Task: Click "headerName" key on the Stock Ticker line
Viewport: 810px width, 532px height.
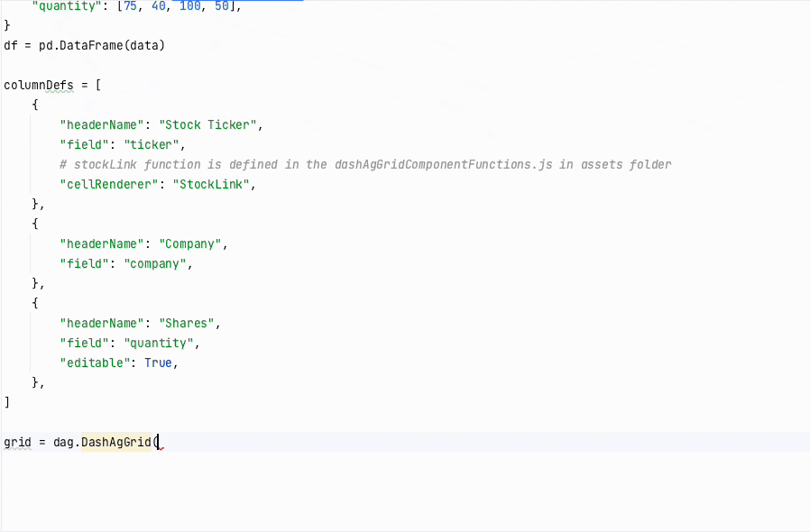Action: 102,125
